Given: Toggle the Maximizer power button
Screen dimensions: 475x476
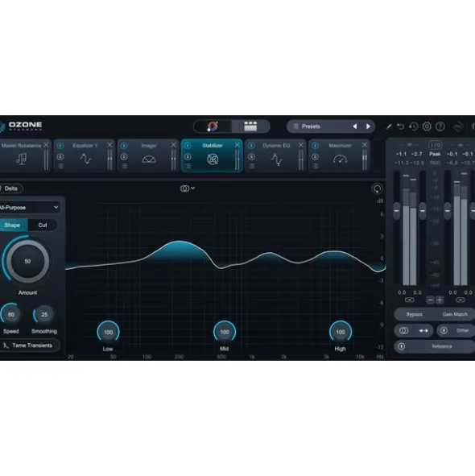Looking at the screenshot, I should pyautogui.click(x=315, y=146).
